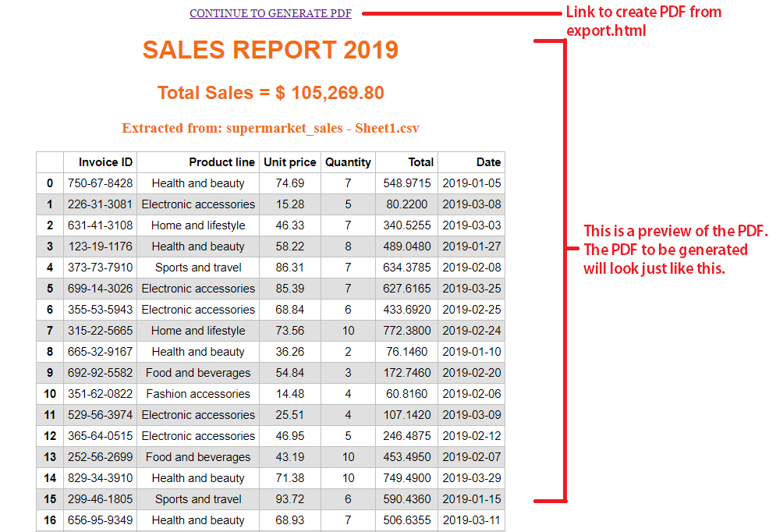This screenshot has width=783, height=532.
Task: Select date cell 2019-03-25
Action: pyautogui.click(x=471, y=288)
